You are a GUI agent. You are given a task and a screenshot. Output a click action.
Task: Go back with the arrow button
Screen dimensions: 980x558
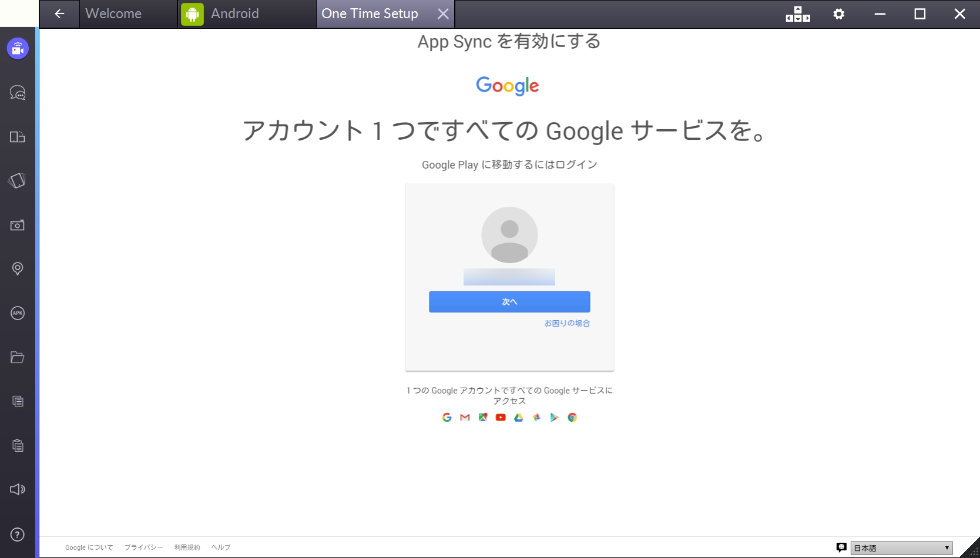(x=59, y=14)
